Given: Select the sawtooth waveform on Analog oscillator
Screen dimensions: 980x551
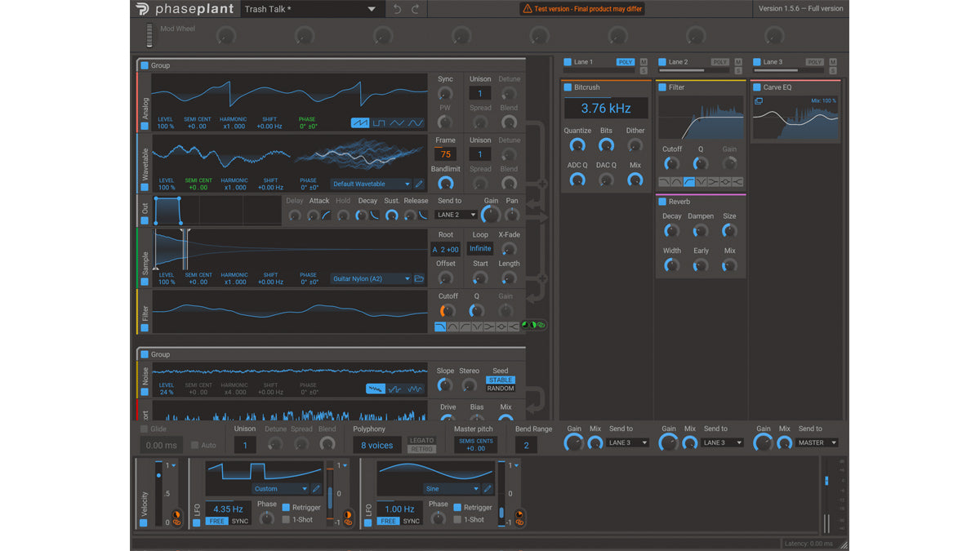Looking at the screenshot, I should tap(360, 123).
